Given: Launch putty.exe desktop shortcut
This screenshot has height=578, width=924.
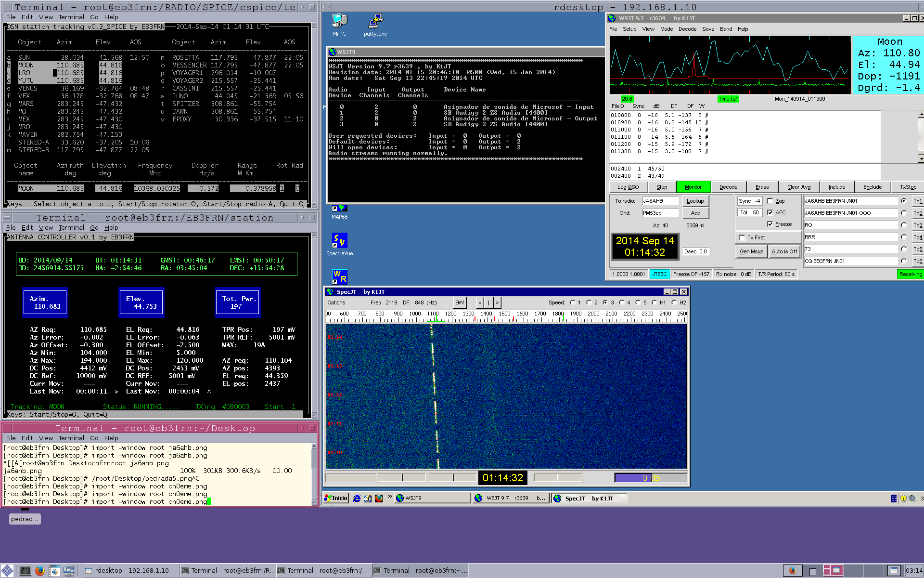Looking at the screenshot, I should 375,22.
